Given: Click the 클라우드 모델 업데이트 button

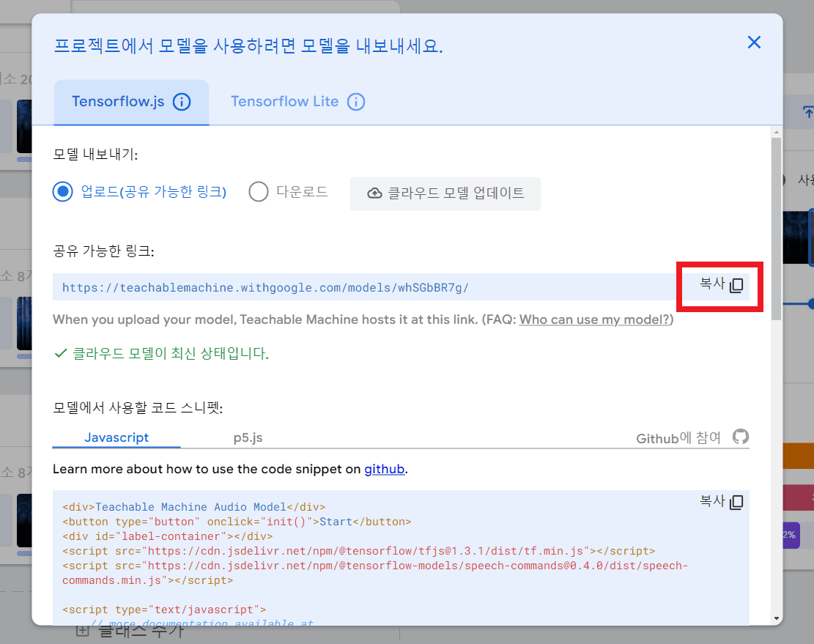Looking at the screenshot, I should click(445, 193).
